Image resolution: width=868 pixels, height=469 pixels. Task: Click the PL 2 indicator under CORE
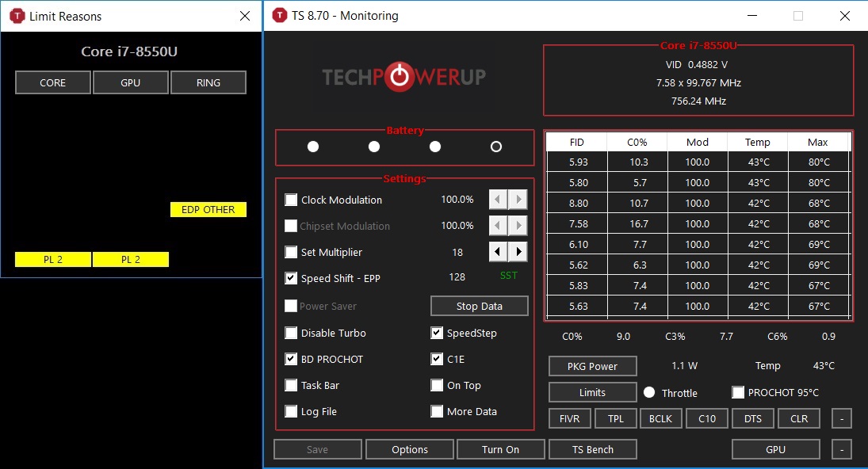tap(52, 259)
